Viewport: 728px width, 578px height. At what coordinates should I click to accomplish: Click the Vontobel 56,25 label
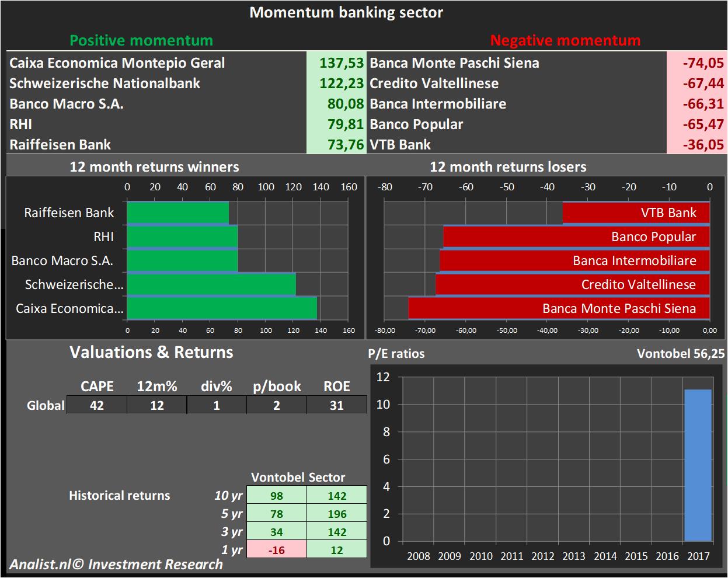tap(681, 353)
